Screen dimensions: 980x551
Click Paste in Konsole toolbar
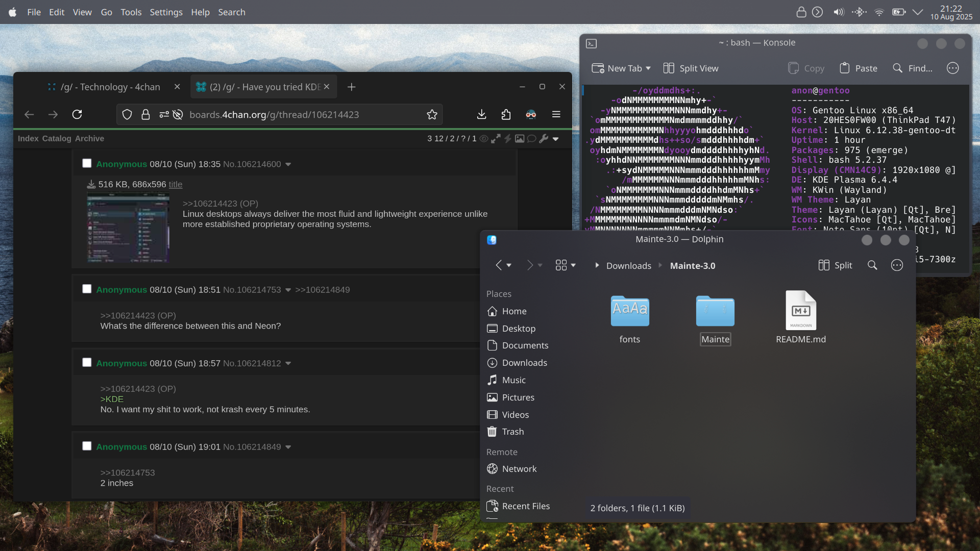click(x=859, y=68)
